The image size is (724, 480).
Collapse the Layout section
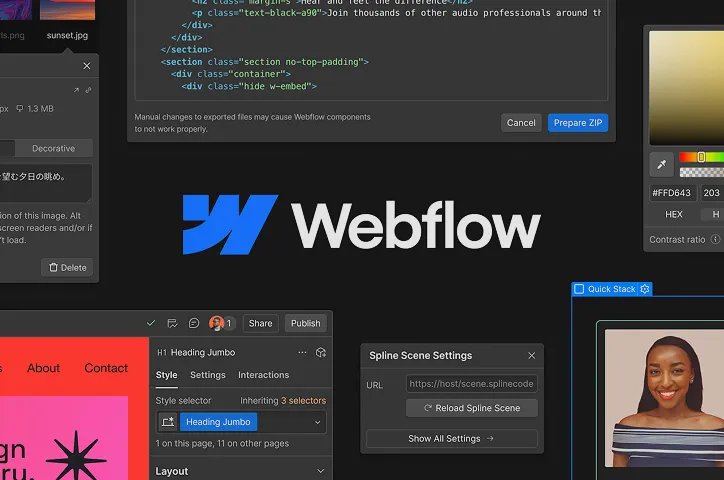click(320, 471)
